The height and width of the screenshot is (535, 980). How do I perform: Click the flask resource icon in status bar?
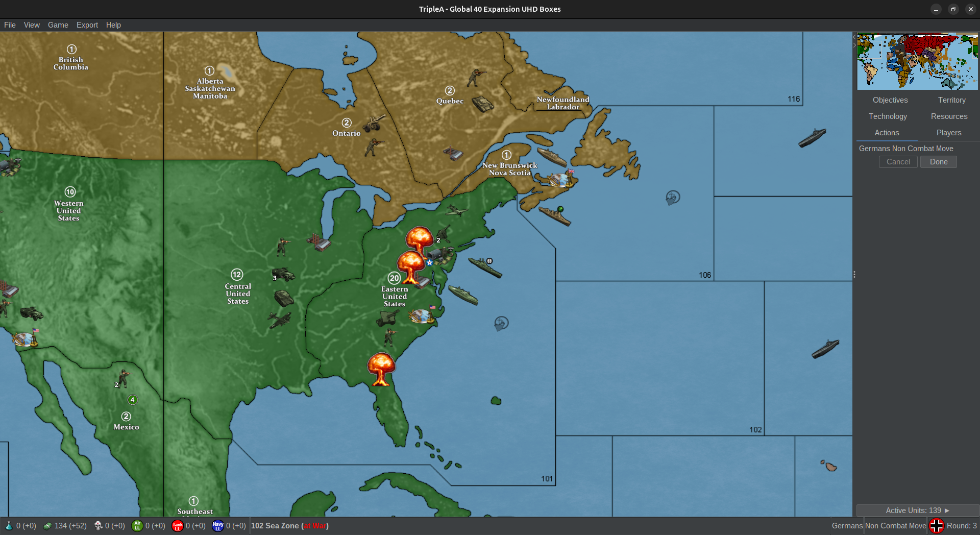click(x=9, y=526)
